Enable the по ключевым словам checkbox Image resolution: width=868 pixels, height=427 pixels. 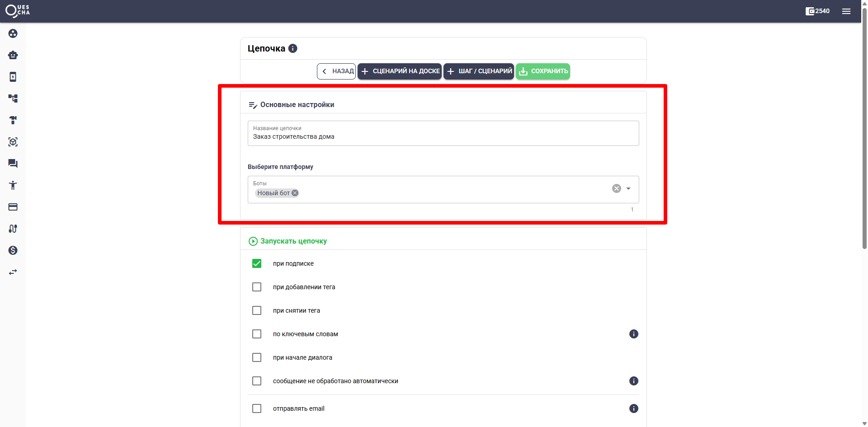click(257, 334)
